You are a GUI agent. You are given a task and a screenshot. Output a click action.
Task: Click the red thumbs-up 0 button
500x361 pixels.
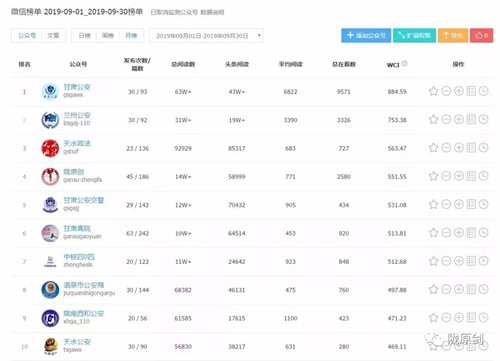tap(482, 35)
